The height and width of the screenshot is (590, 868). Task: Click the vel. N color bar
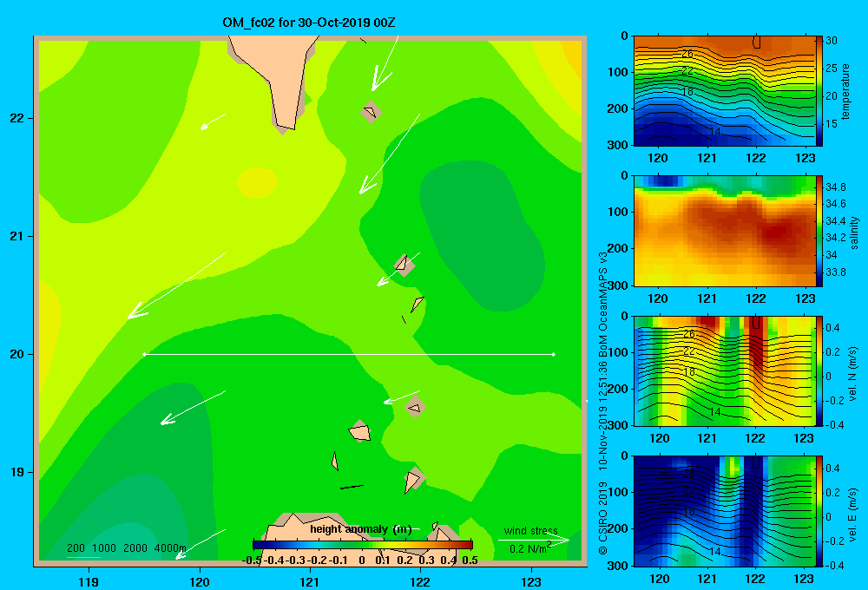pyautogui.click(x=819, y=370)
